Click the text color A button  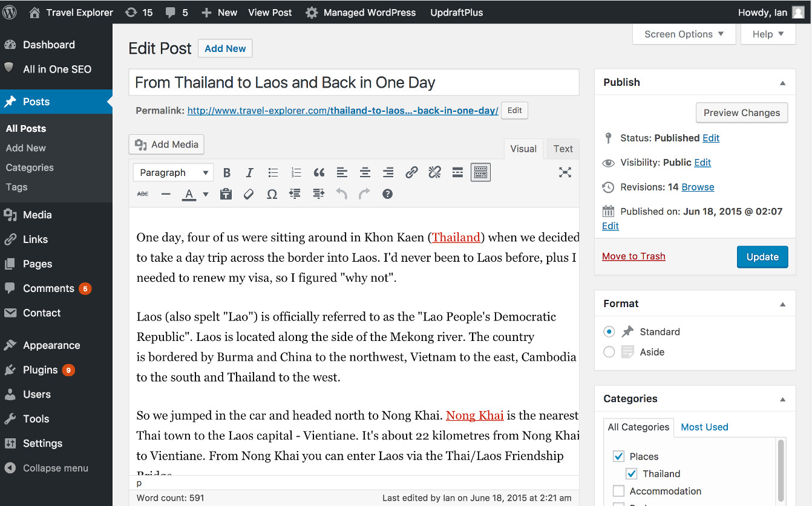tap(189, 194)
